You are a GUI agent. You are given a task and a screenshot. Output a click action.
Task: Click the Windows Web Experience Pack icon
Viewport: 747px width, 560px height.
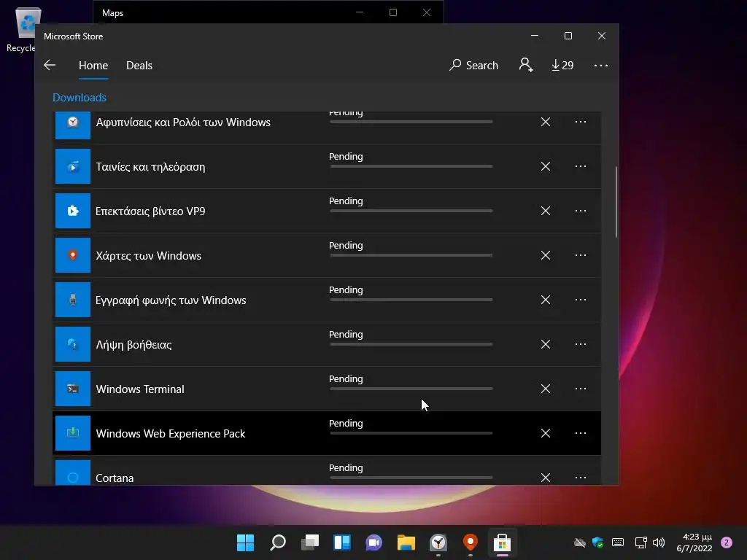coord(73,433)
